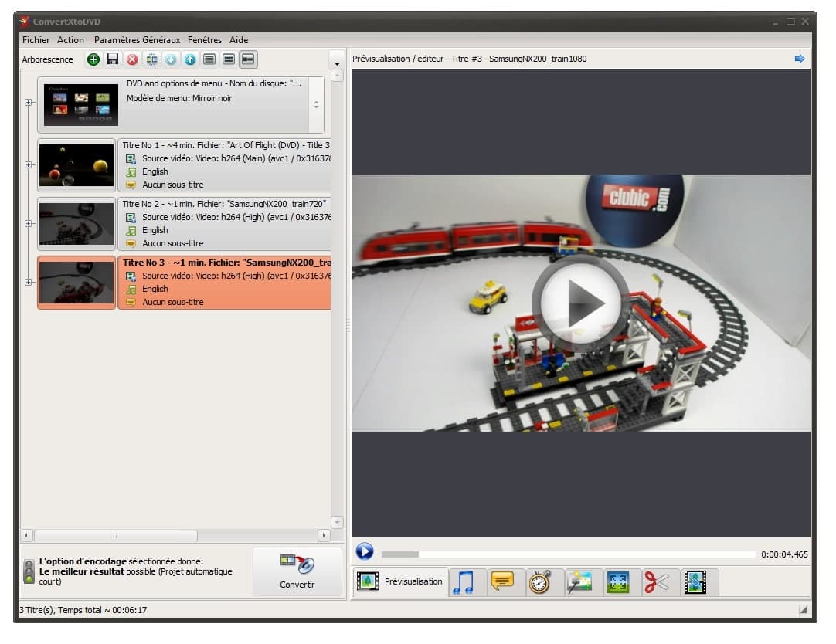Click the Titre No 1 English audio icon
Screen dimensions: 836x644
[x=131, y=172]
